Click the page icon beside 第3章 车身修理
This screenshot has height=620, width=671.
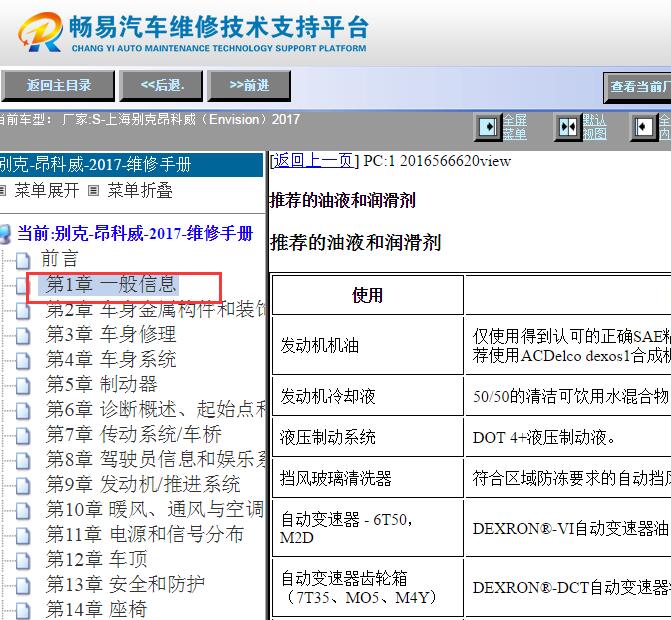pyautogui.click(x=23, y=336)
